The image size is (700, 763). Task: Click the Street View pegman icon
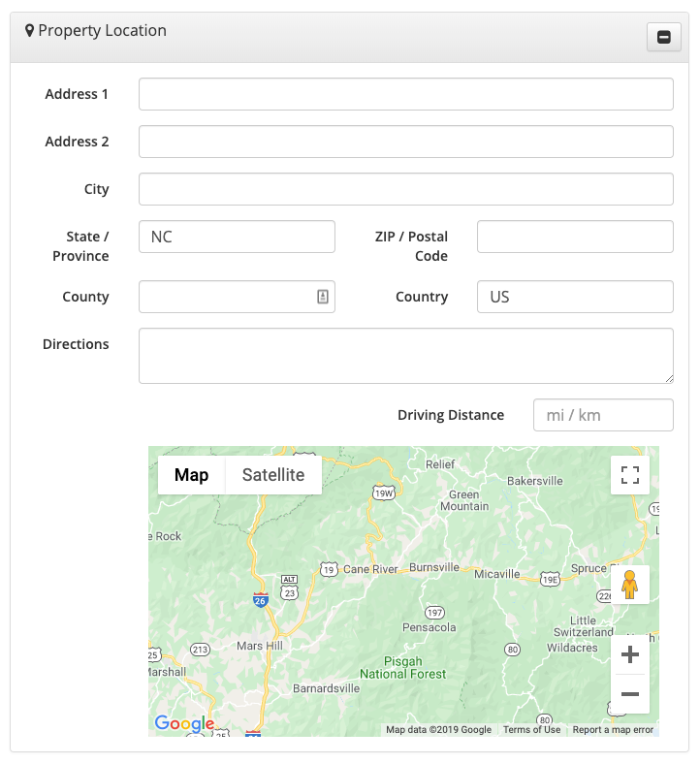630,585
